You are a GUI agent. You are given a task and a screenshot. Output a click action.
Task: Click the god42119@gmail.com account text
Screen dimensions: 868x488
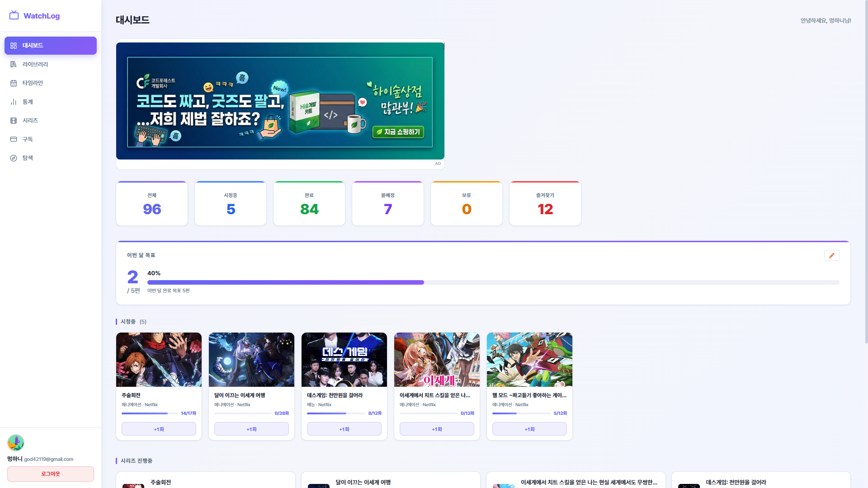[x=49, y=459]
